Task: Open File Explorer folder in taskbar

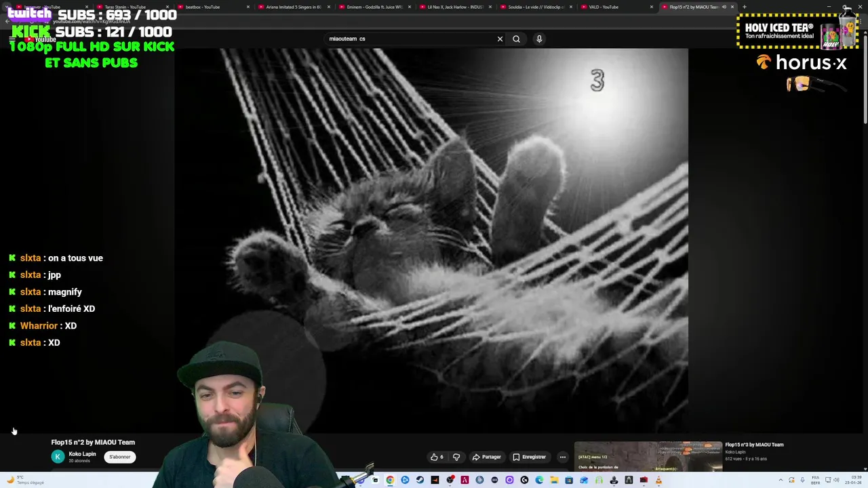Action: [x=554, y=480]
